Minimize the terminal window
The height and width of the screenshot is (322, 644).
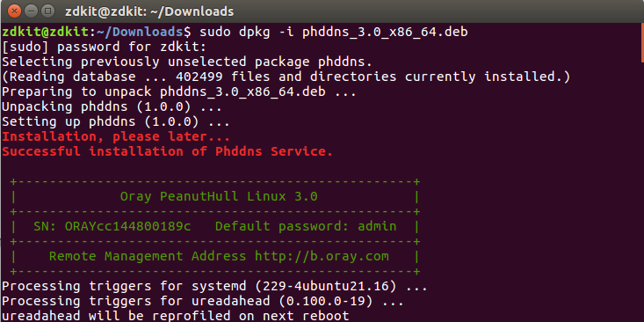pos(32,11)
